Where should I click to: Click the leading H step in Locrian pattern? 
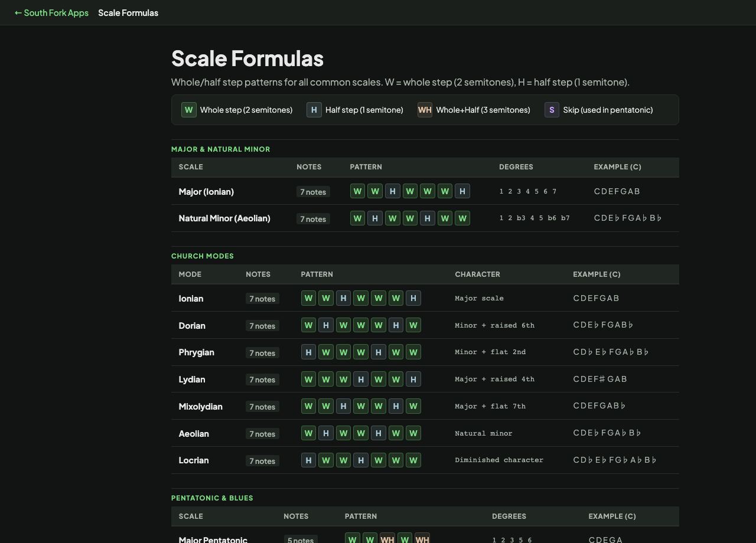click(x=308, y=460)
